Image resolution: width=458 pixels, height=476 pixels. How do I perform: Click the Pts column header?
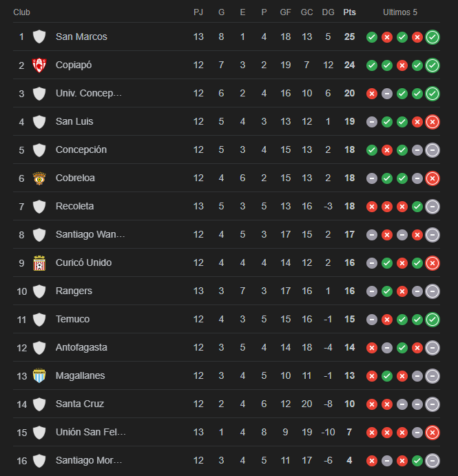point(349,12)
